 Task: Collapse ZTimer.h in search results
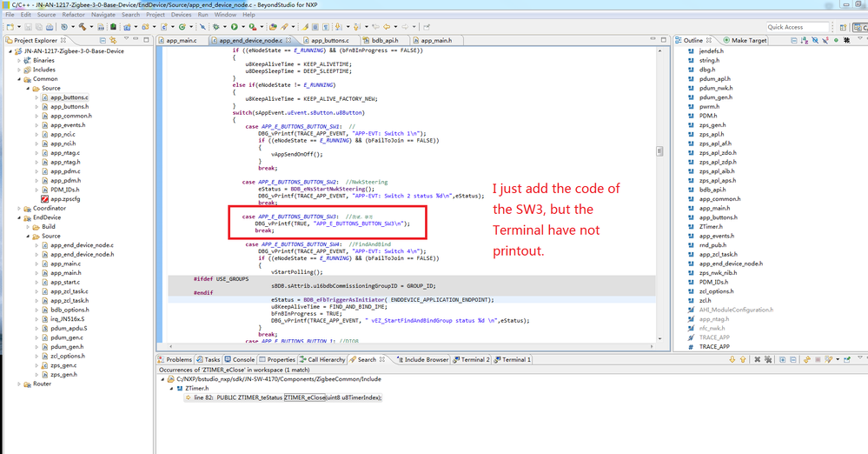click(x=172, y=389)
